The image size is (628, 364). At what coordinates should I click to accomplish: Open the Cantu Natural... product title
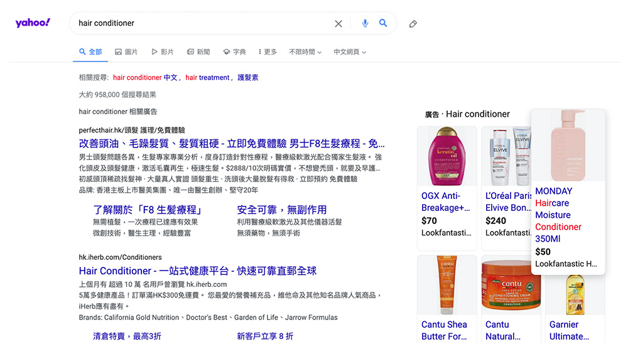pos(502,330)
